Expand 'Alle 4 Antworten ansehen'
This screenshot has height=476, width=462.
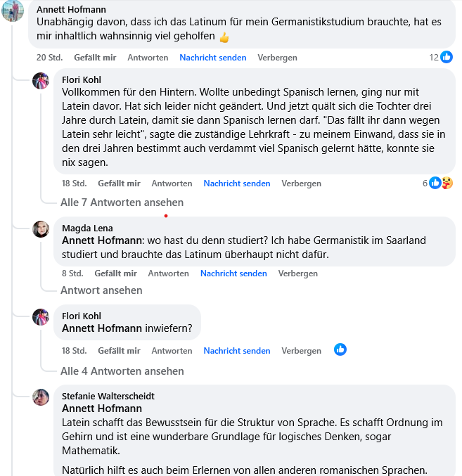(x=122, y=371)
